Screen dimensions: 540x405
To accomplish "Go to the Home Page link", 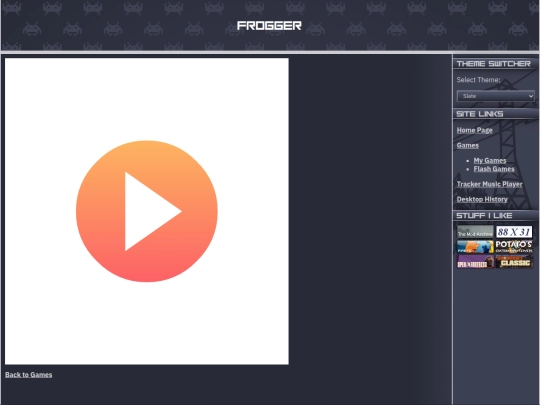I will pyautogui.click(x=474, y=130).
